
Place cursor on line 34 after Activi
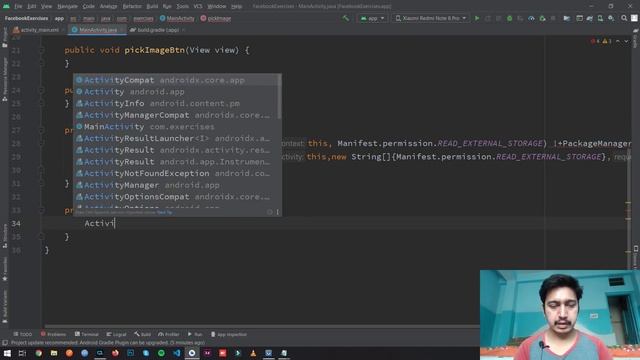click(115, 223)
